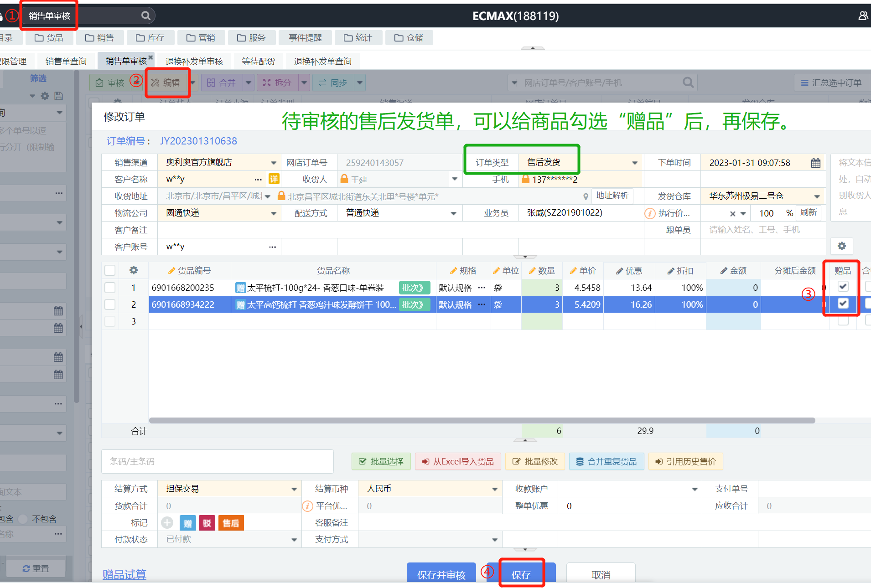Click the goods table horizontal scrollbar

click(482, 420)
